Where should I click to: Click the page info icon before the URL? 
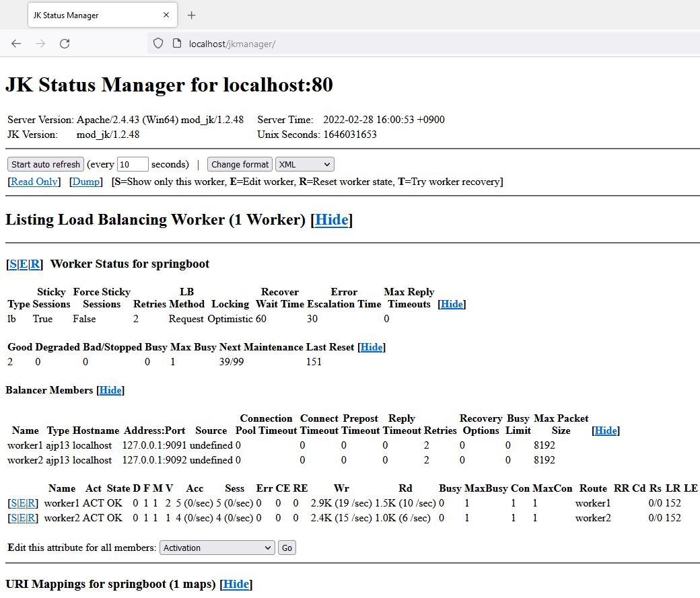(177, 44)
